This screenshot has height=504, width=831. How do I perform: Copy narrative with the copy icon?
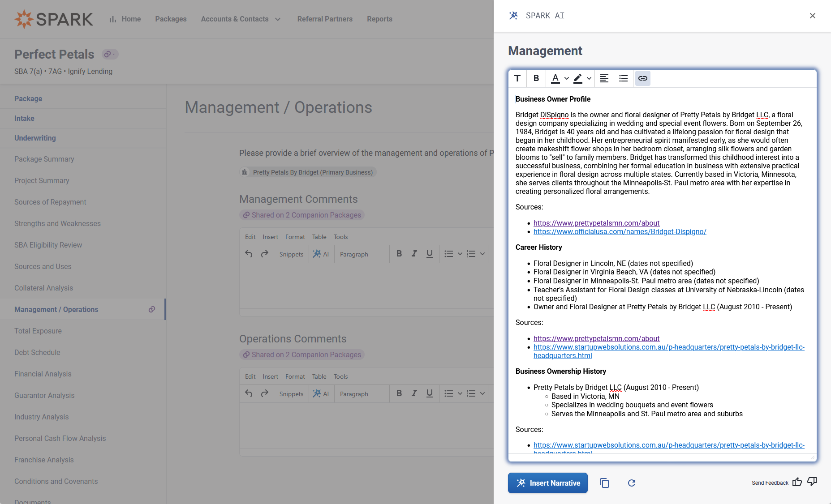click(605, 483)
